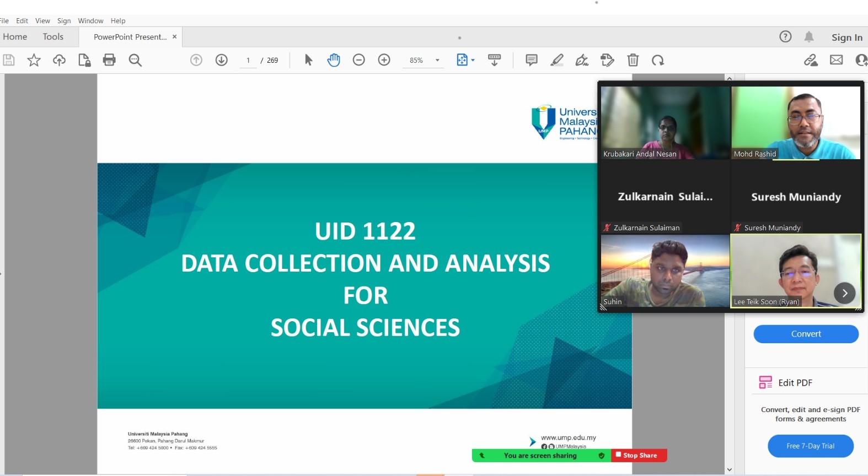Click the You are screen sharing indicator
This screenshot has height=476, width=868.
(540, 456)
